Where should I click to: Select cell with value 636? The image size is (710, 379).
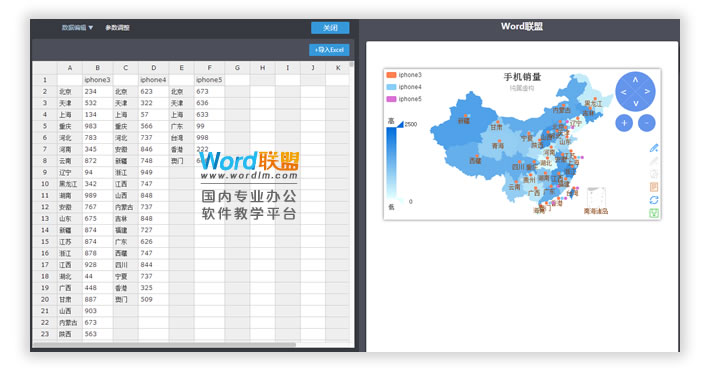209,103
